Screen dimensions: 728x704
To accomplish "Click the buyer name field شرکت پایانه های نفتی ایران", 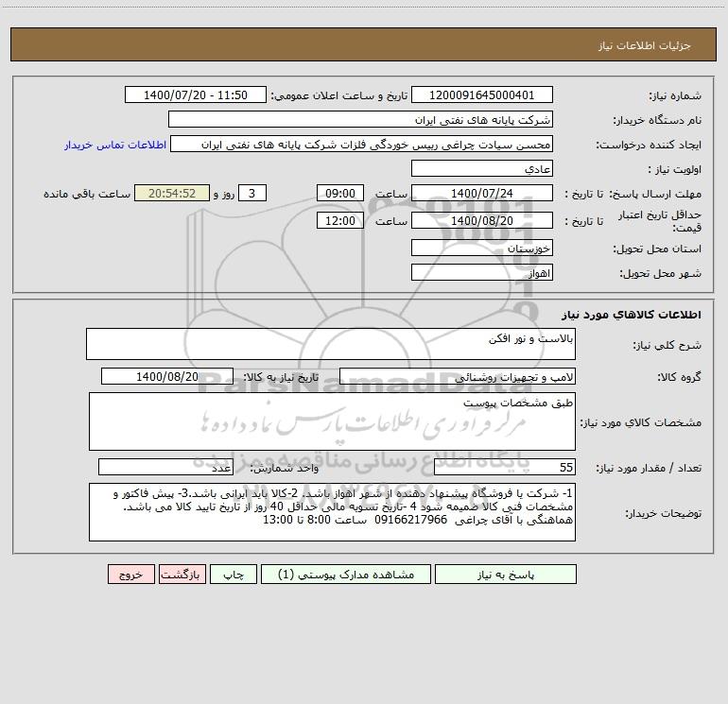I will (x=360, y=119).
